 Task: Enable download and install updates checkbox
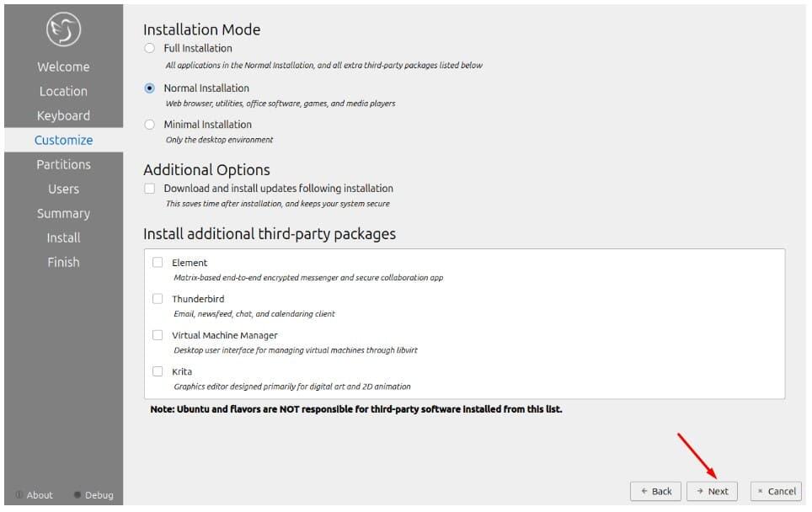coord(150,189)
